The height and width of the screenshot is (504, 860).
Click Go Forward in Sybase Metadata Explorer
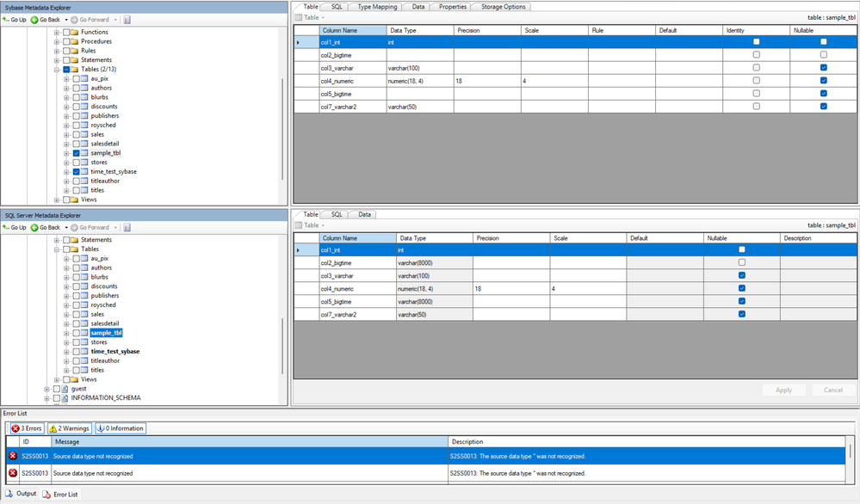tap(90, 20)
